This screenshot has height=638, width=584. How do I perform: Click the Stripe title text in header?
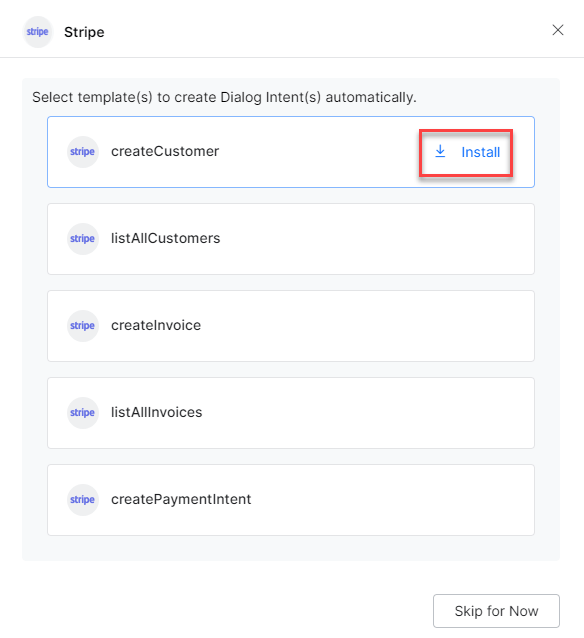(84, 32)
